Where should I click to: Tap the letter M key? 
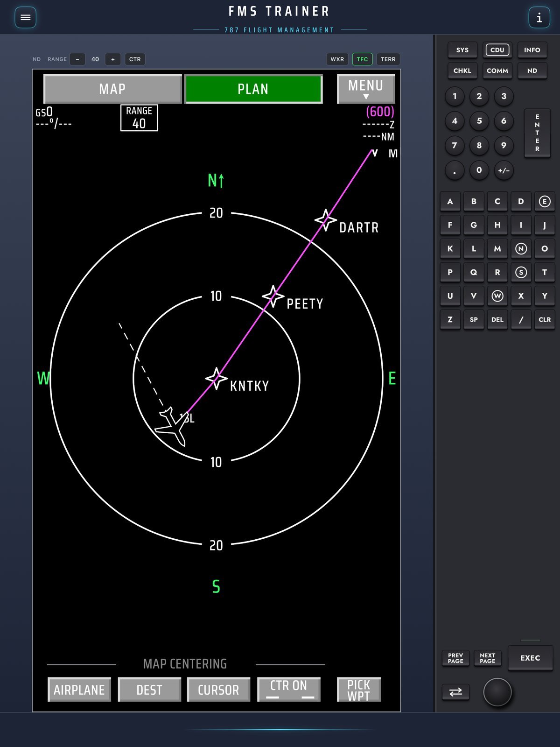(x=497, y=248)
